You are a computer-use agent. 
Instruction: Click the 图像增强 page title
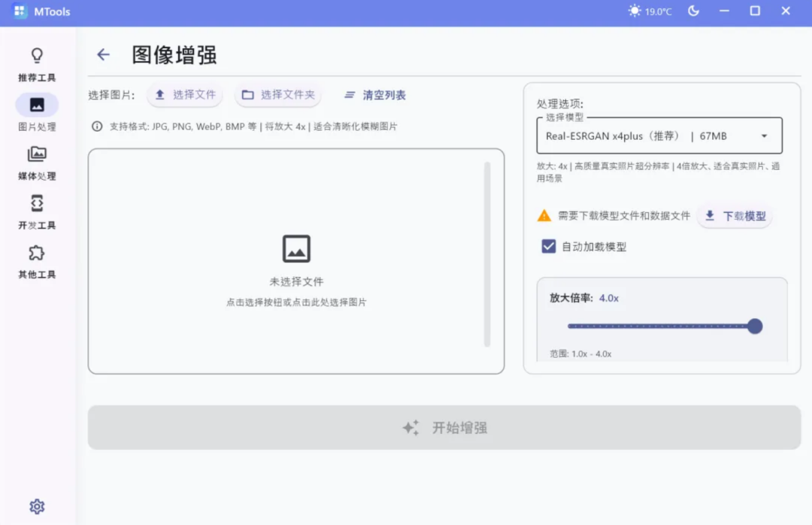click(174, 55)
